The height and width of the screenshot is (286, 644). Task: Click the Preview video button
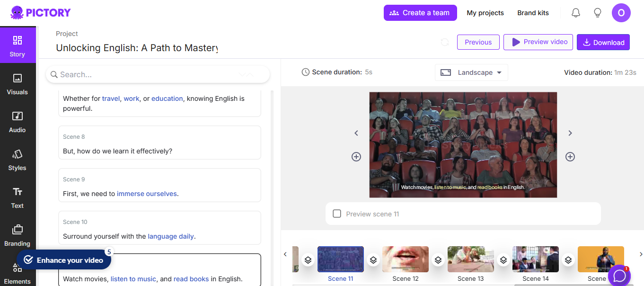pyautogui.click(x=538, y=42)
